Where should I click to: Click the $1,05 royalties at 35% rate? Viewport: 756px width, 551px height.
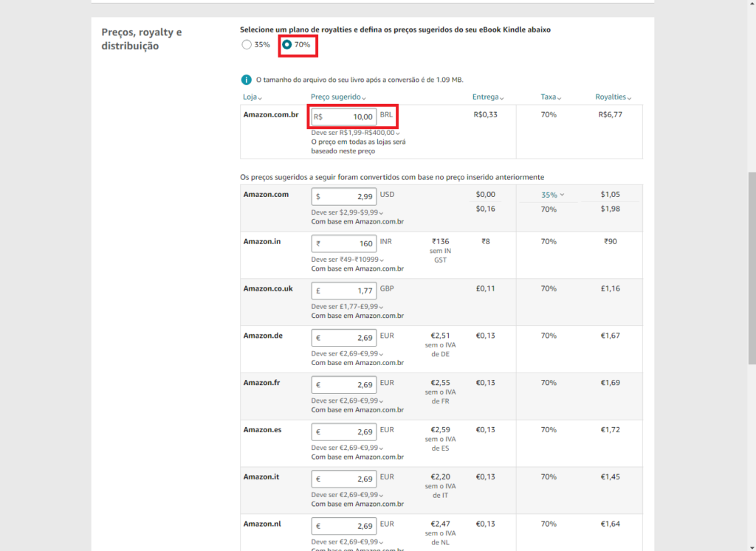click(x=611, y=195)
